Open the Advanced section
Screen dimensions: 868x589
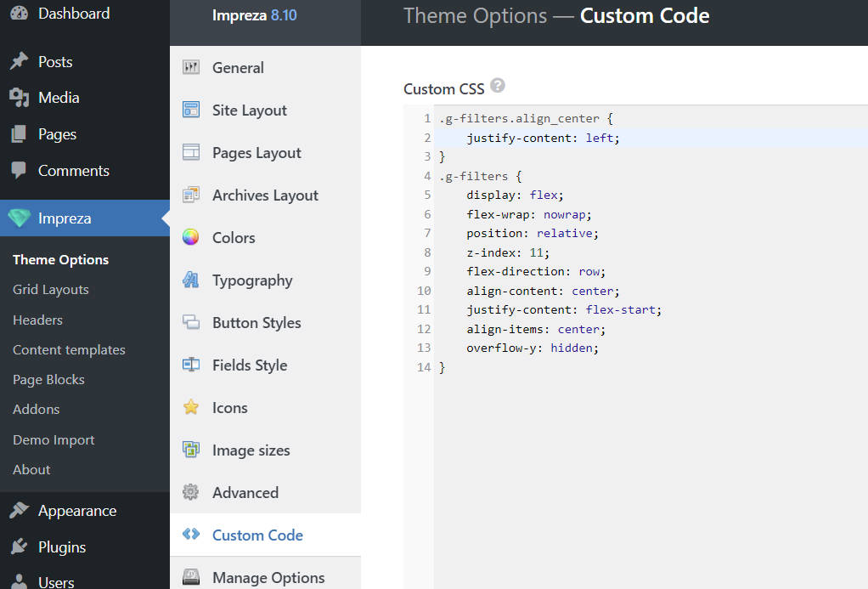[265, 492]
